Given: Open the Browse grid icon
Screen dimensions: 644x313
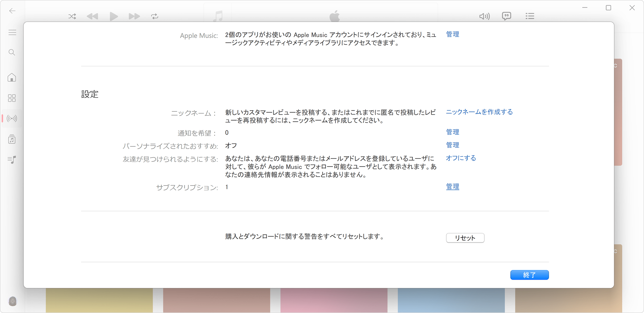Looking at the screenshot, I should pyautogui.click(x=11, y=98).
